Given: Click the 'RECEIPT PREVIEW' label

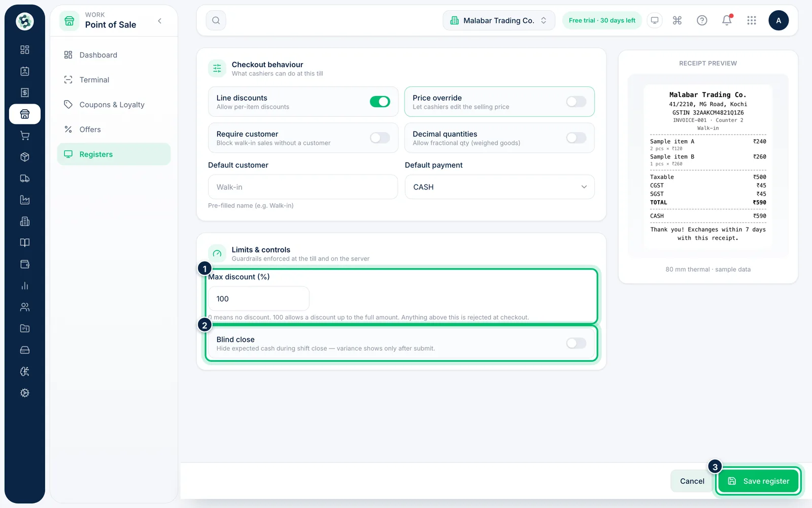Looking at the screenshot, I should point(708,63).
